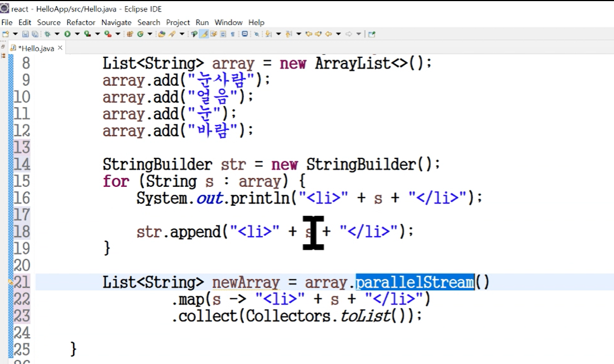The height and width of the screenshot is (364, 614).
Task: Toggle Block Selection Mode icon
Action: [223, 34]
